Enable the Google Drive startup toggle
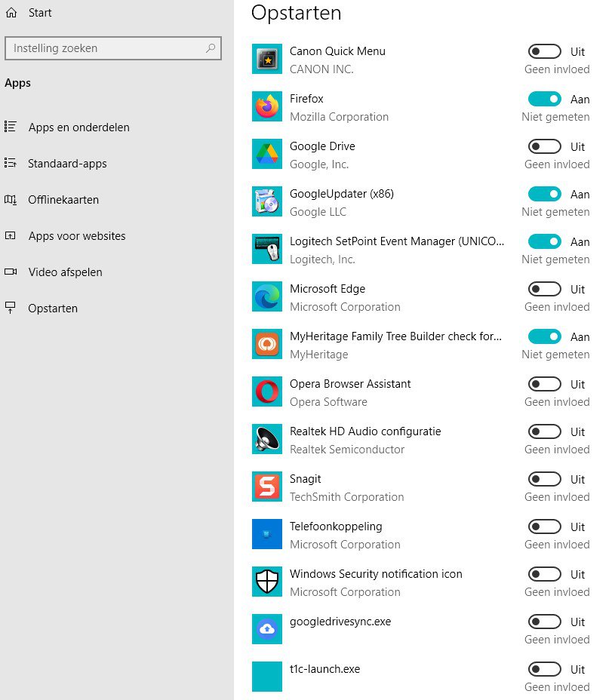 [545, 146]
